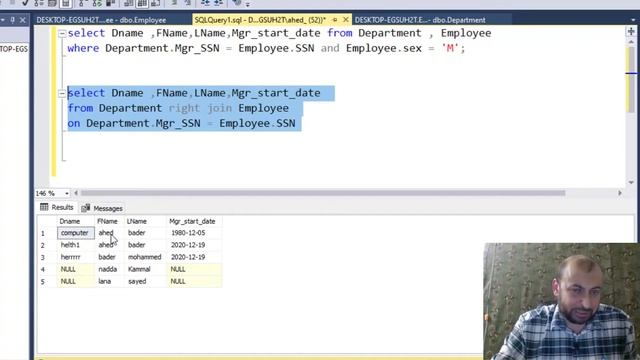
Task: Click the 'M' string literal in editor
Action: coord(450,48)
